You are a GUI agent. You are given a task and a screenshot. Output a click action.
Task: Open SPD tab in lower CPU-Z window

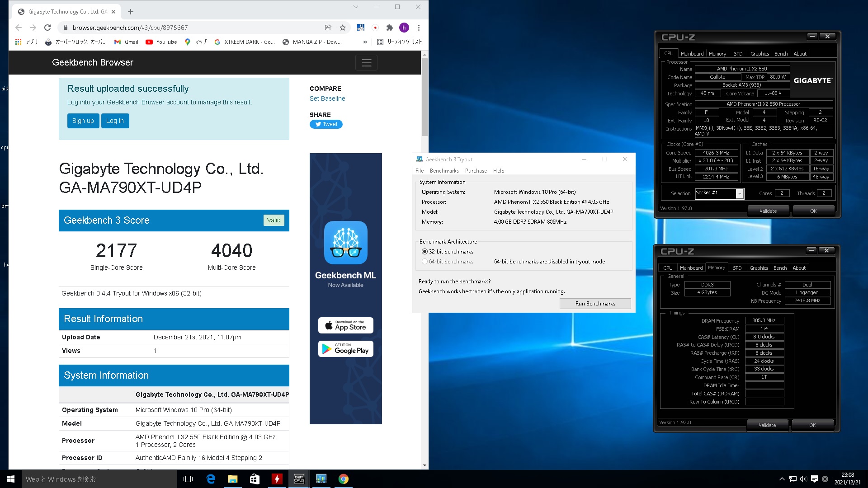coord(737,268)
